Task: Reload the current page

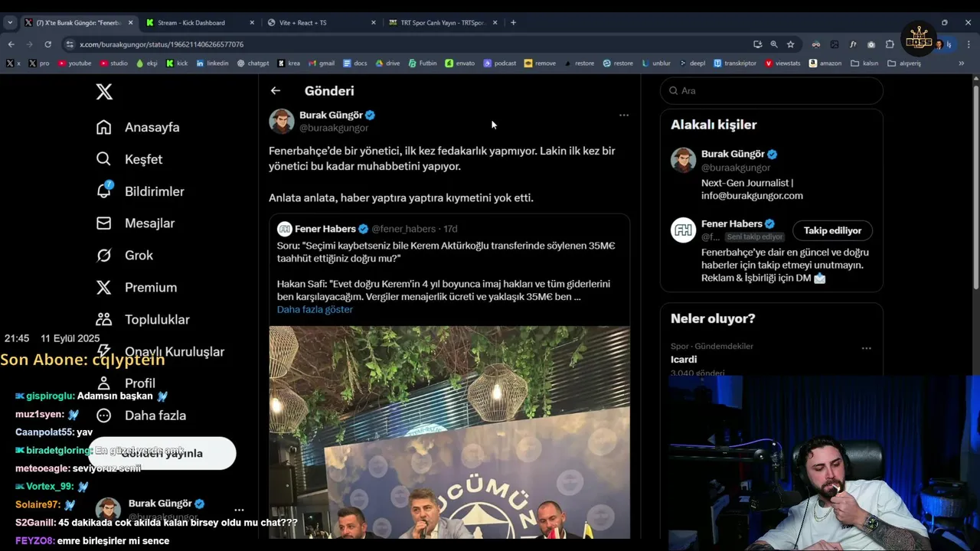Action: coord(47,44)
